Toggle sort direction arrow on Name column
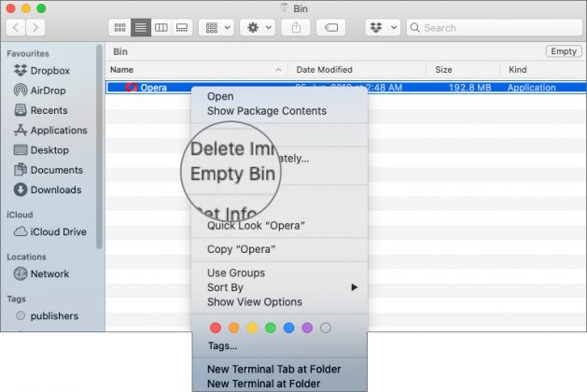The image size is (587, 392). point(278,70)
